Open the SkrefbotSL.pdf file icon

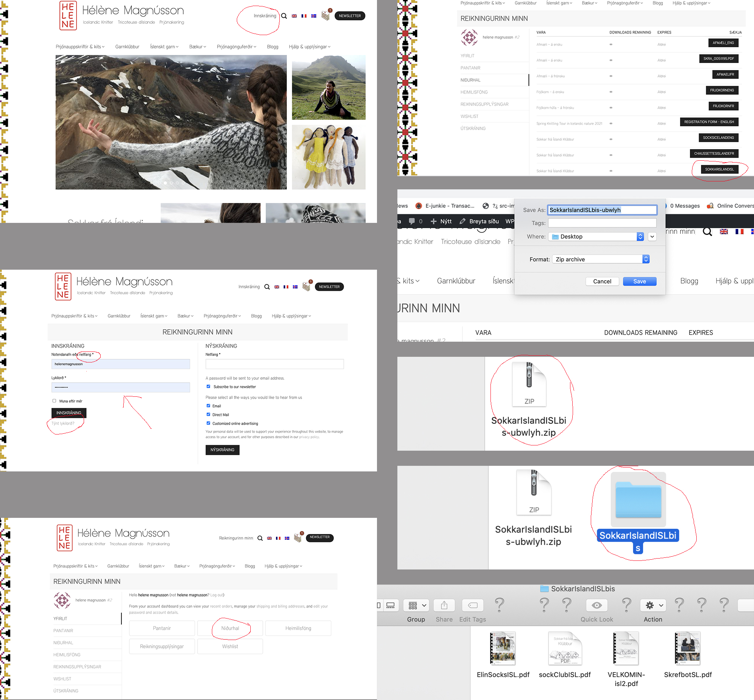687,648
